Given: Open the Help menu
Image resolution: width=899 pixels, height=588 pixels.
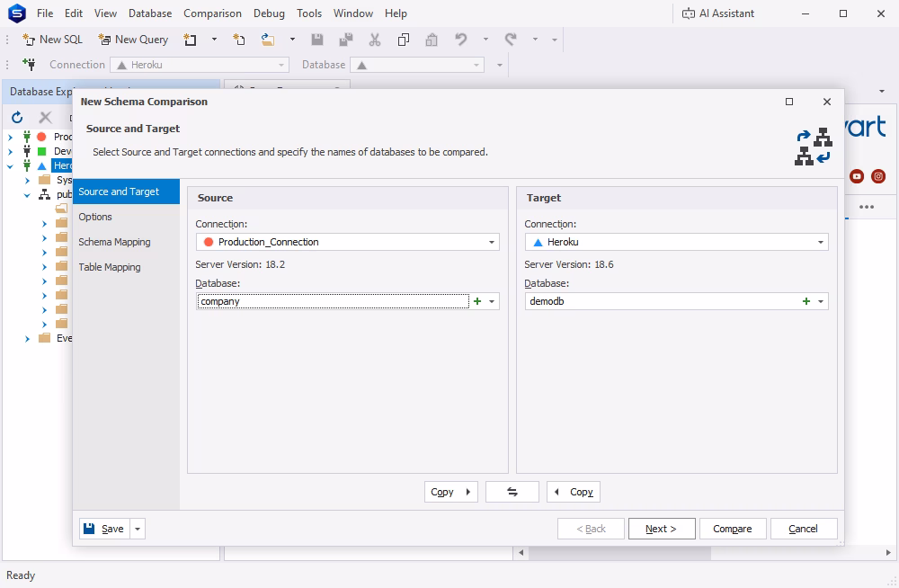Looking at the screenshot, I should (396, 13).
